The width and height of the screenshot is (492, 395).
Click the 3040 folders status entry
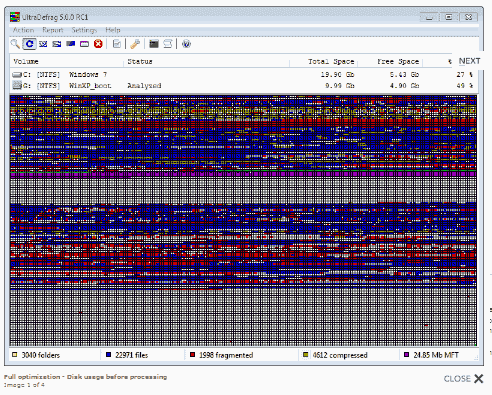(x=41, y=355)
